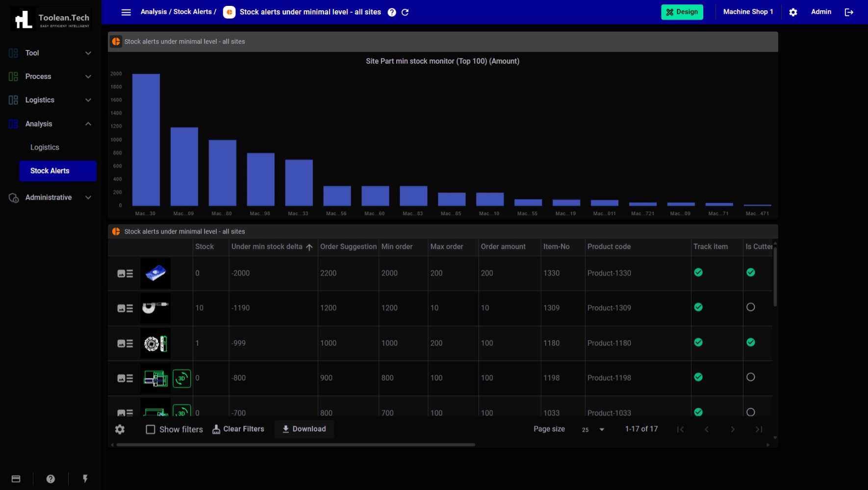Click the logout icon next to Admin
The height and width of the screenshot is (490, 868).
(x=849, y=12)
